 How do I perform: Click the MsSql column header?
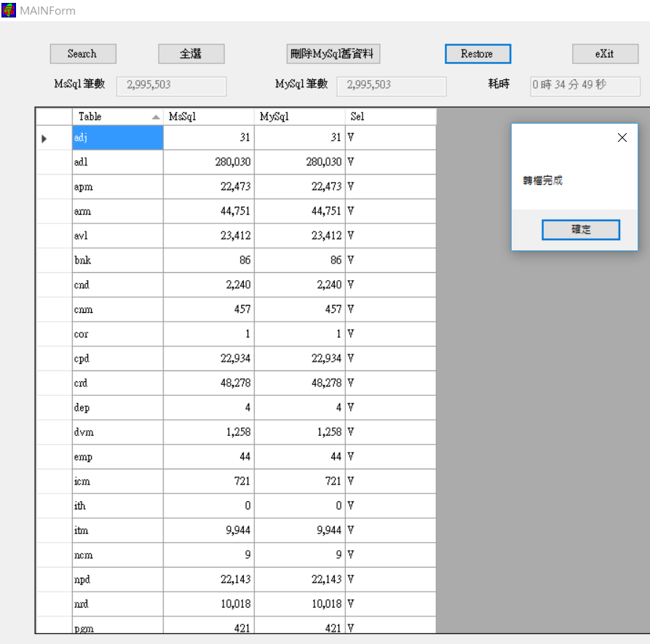coord(208,117)
